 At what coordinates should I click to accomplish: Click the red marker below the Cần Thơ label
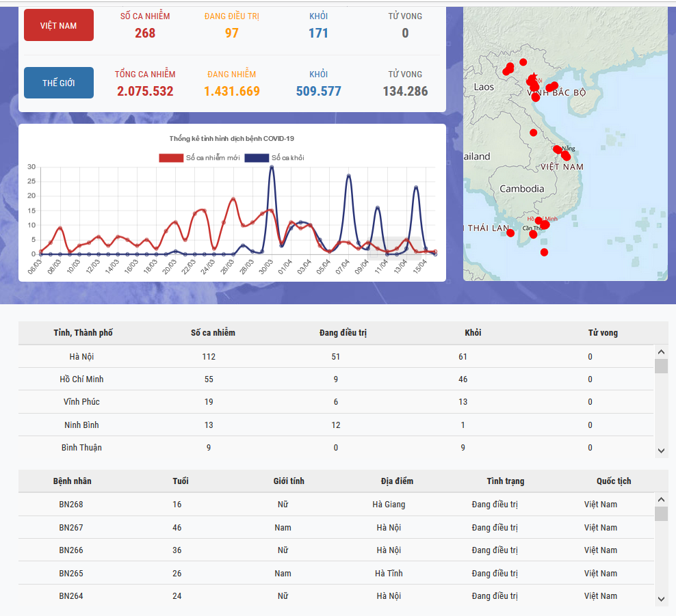(534, 235)
